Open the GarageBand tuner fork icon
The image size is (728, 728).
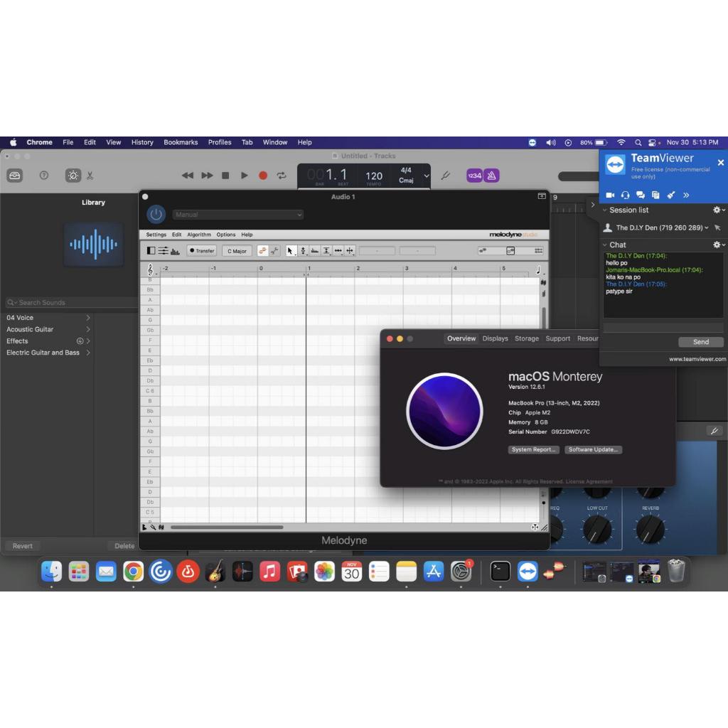(x=446, y=176)
